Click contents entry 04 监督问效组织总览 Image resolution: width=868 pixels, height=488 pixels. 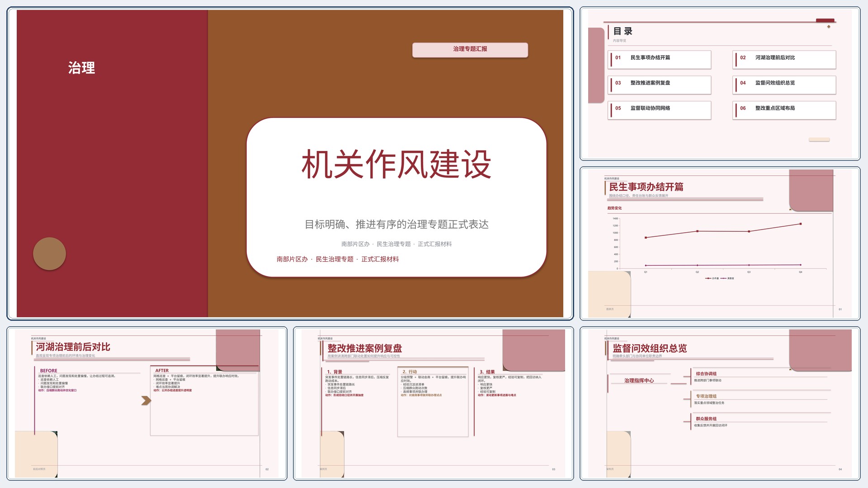(x=784, y=84)
